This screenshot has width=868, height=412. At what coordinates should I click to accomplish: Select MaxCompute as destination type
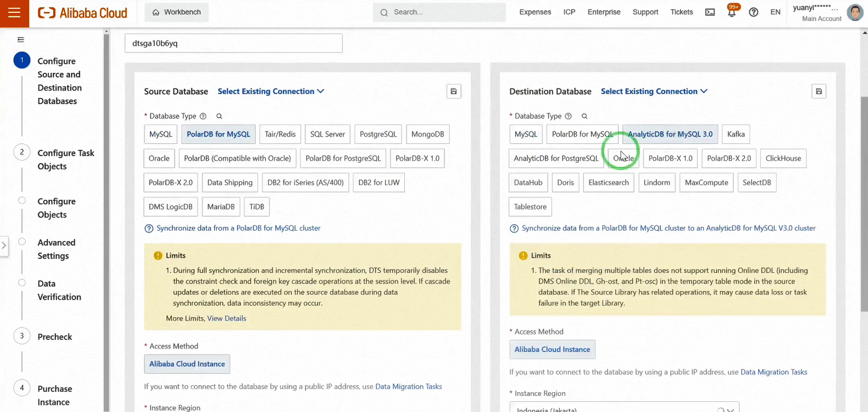(x=706, y=182)
